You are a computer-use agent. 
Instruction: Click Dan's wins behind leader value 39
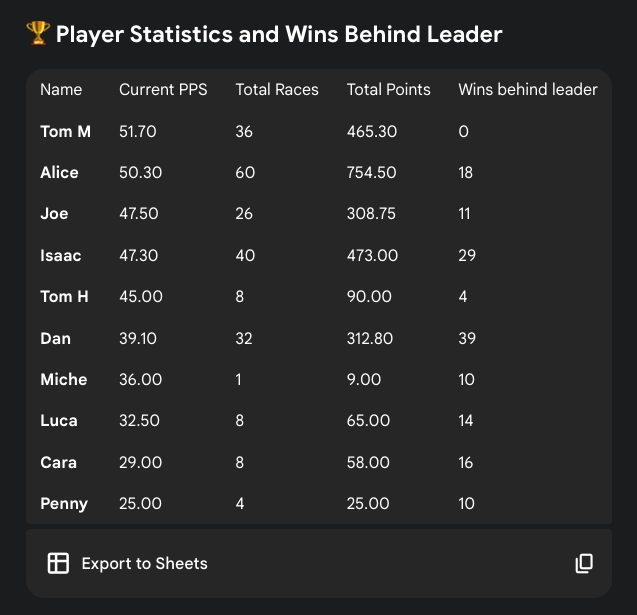[467, 339]
